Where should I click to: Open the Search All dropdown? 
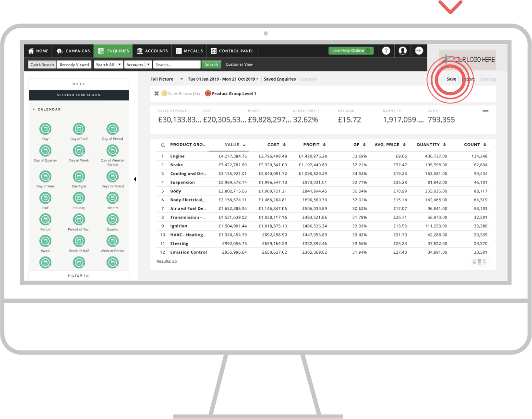click(x=120, y=64)
